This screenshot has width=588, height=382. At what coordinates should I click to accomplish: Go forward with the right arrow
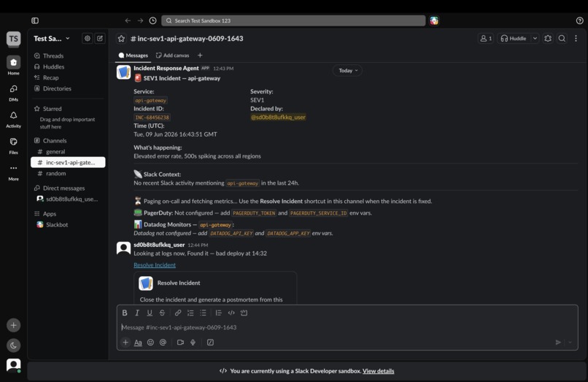click(140, 20)
